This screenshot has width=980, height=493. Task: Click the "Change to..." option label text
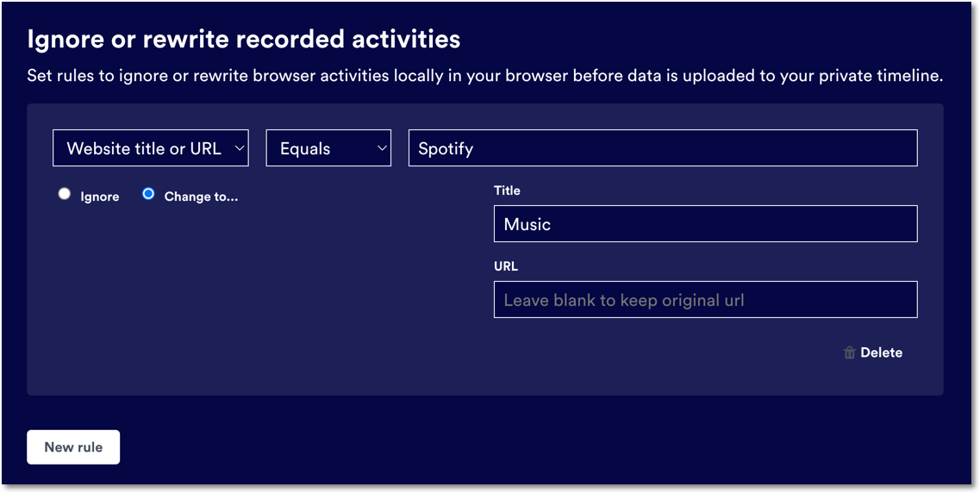coord(201,197)
